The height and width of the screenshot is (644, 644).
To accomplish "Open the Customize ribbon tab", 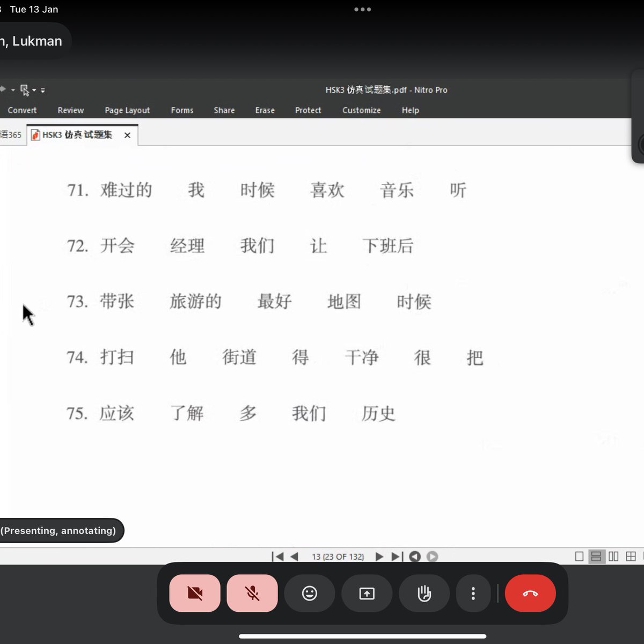I will click(x=362, y=110).
